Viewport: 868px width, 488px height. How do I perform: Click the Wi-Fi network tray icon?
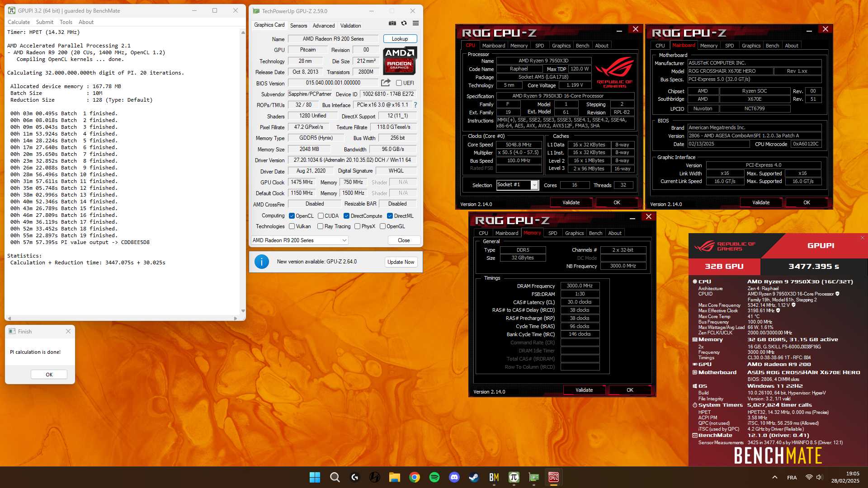click(809, 477)
